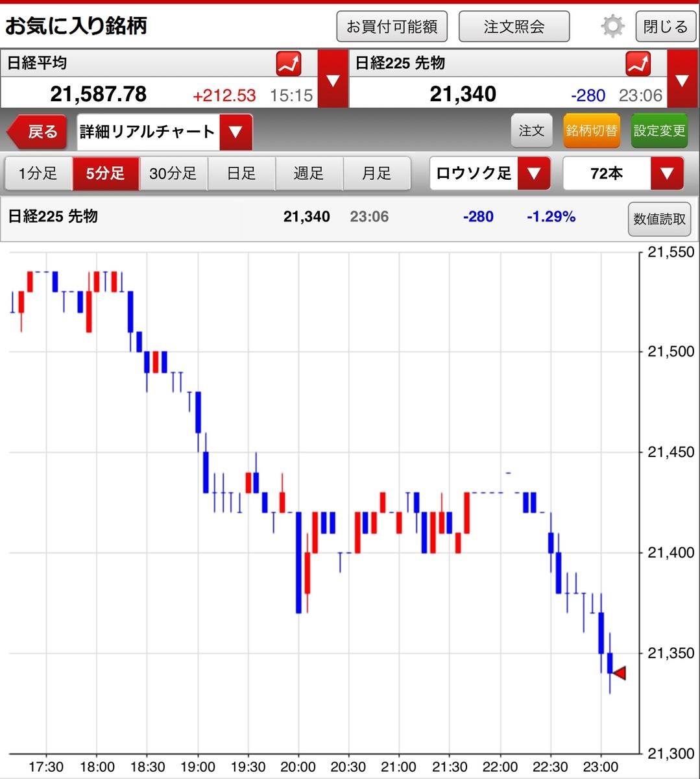This screenshot has width=700, height=779.
Task: Tap the 数値読取 button
Action: coord(659,219)
